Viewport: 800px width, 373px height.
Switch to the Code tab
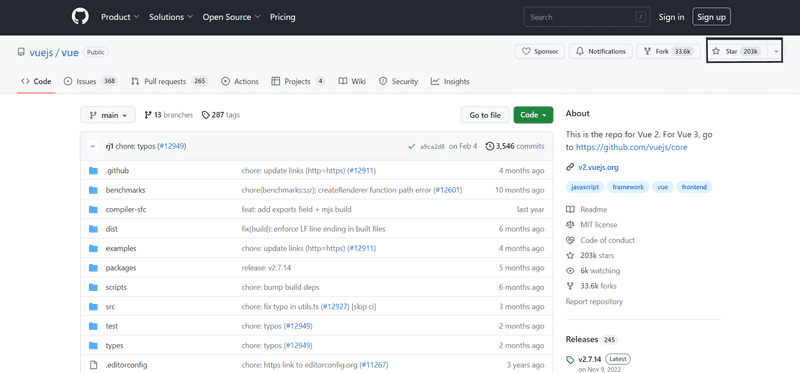[36, 81]
